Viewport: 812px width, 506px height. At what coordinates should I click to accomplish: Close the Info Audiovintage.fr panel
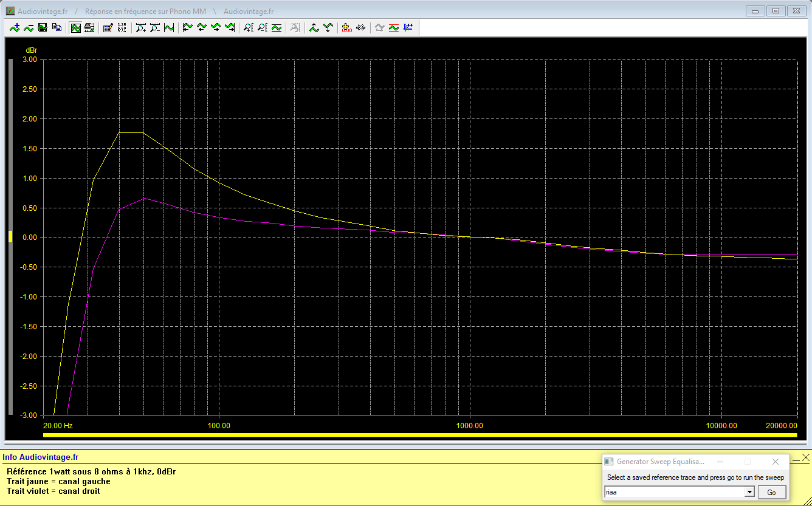pos(806,457)
